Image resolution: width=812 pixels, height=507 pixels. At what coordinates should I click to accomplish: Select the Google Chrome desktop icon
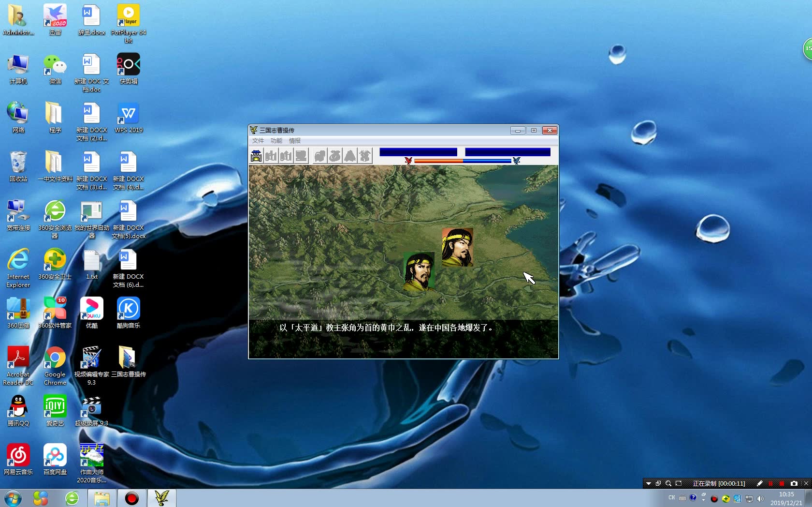tap(55, 366)
